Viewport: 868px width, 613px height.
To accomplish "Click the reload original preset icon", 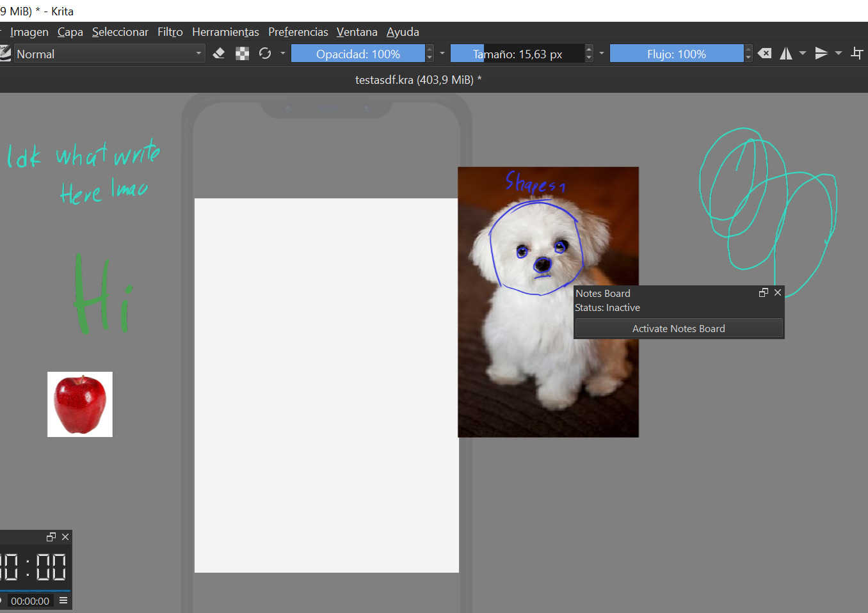I will coord(265,54).
